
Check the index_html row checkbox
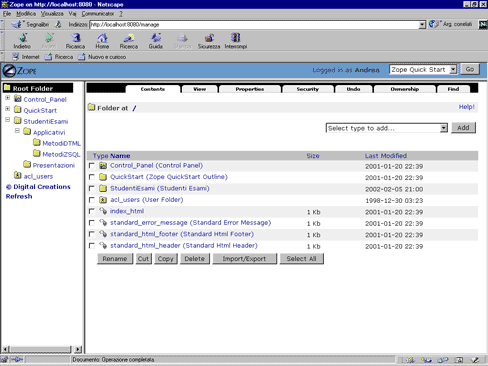(92, 211)
